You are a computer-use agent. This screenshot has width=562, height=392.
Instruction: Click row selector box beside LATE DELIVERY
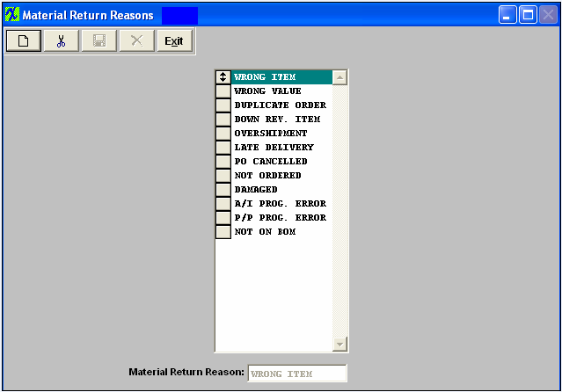(223, 148)
